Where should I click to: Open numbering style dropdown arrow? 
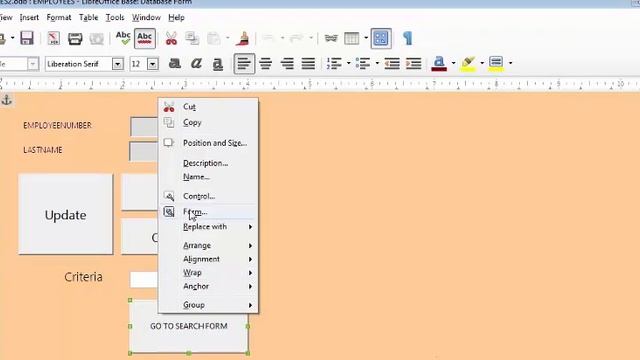348,63
